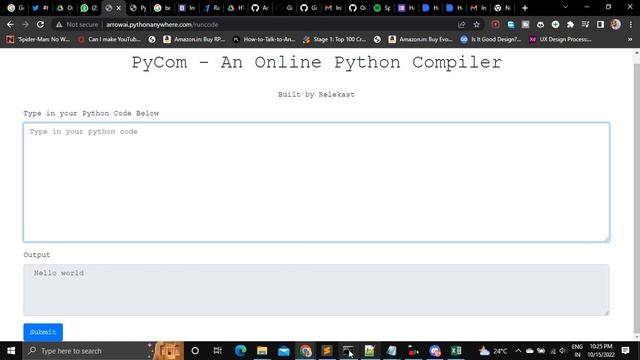Open the Mail app from taskbar
Viewport: 640px width, 360px height.
coord(284,351)
